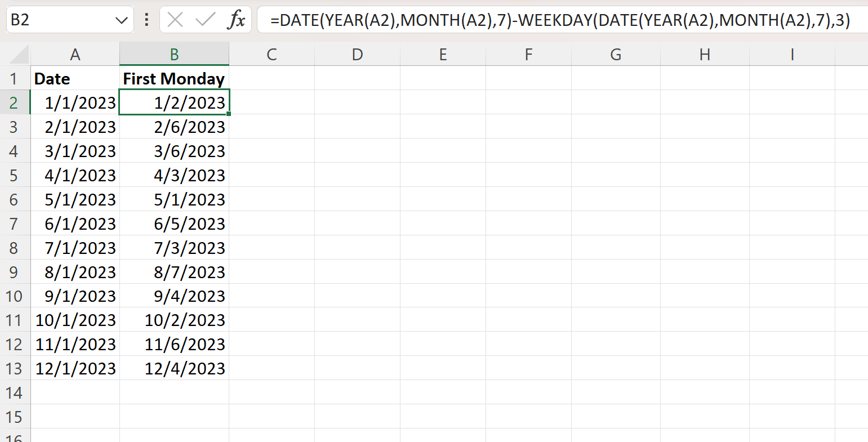Click cell containing 9/4/2023
The image size is (868, 442).
tap(175, 296)
